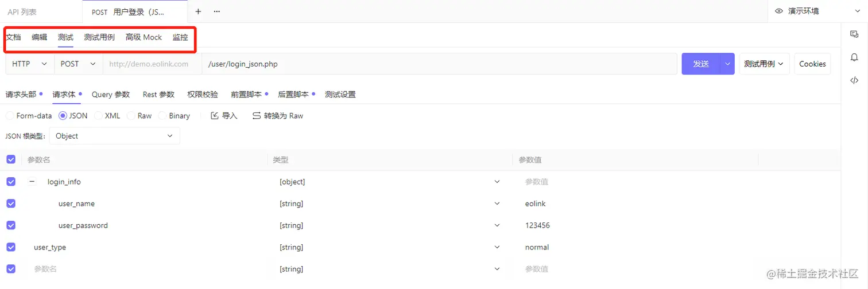Open the 高级 Mock tab
Image resolution: width=868 pixels, height=289 pixels.
point(144,37)
